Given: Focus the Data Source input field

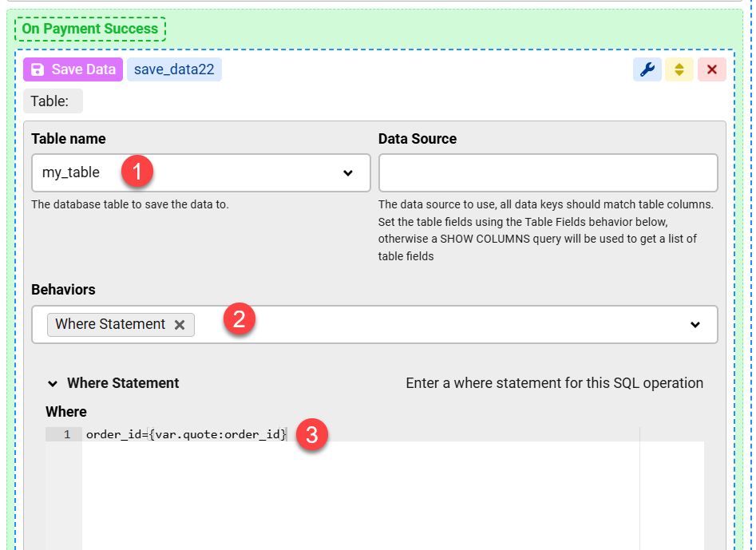Looking at the screenshot, I should [x=548, y=173].
